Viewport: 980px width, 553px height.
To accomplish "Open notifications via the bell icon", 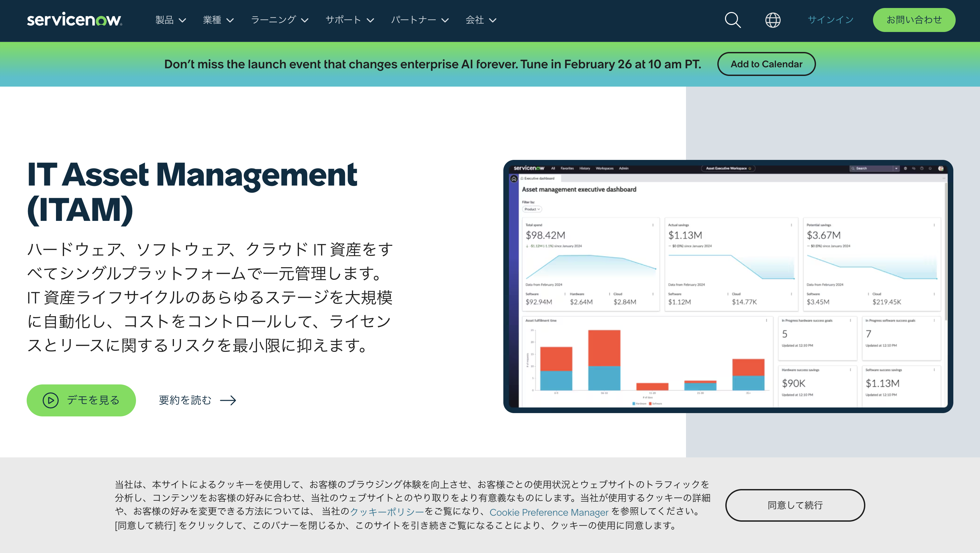I will pyautogui.click(x=930, y=169).
